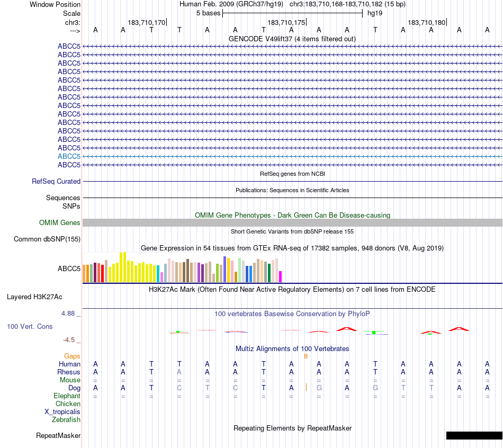The image size is (503, 448).
Task: Click the Common dbSNP(155) track label
Action: click(47, 239)
